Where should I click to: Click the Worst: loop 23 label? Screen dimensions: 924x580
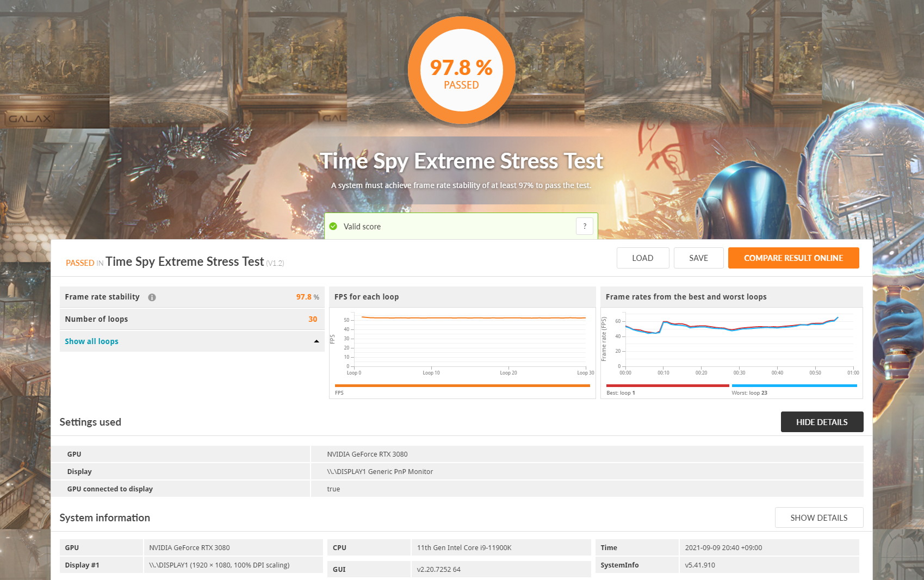tap(749, 392)
